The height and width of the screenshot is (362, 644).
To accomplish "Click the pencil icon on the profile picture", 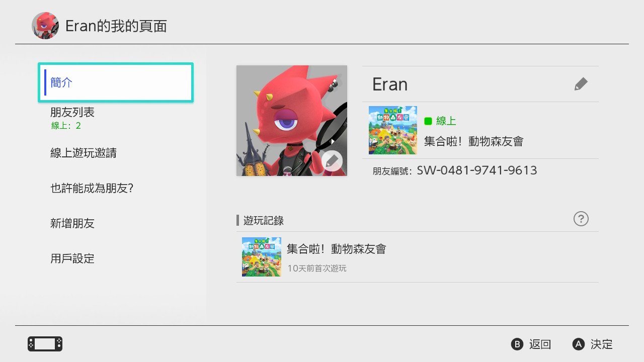I will click(332, 161).
